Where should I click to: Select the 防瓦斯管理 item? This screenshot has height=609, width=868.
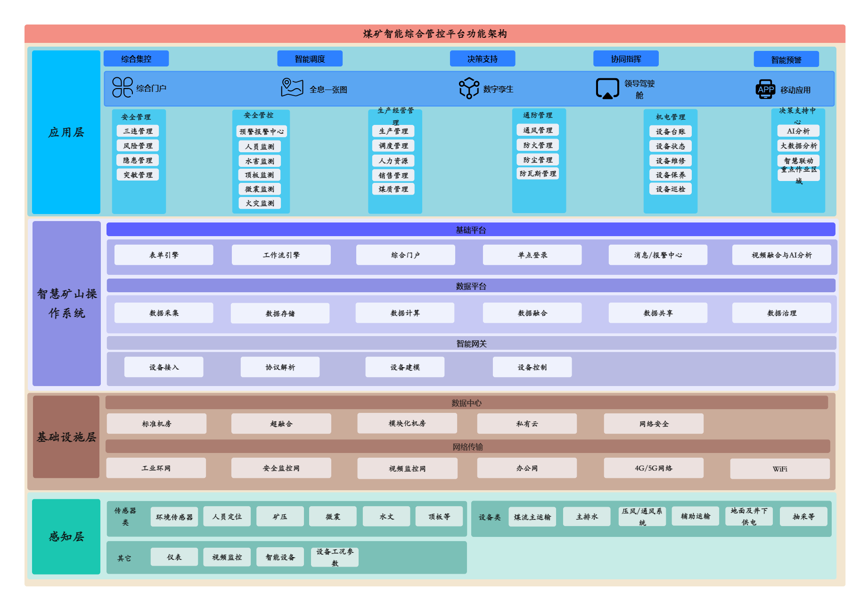[x=538, y=174]
